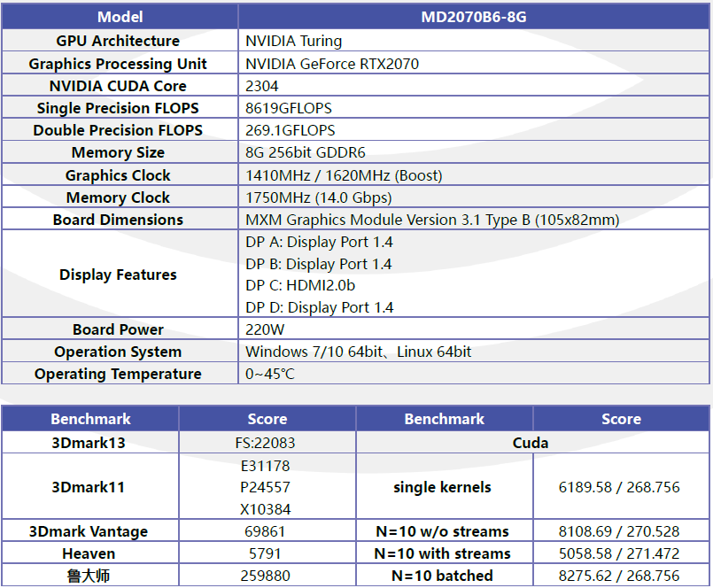Screen dimensions: 713x588
Task: Select the 'Heaven' benchmark label
Action: coord(89,553)
